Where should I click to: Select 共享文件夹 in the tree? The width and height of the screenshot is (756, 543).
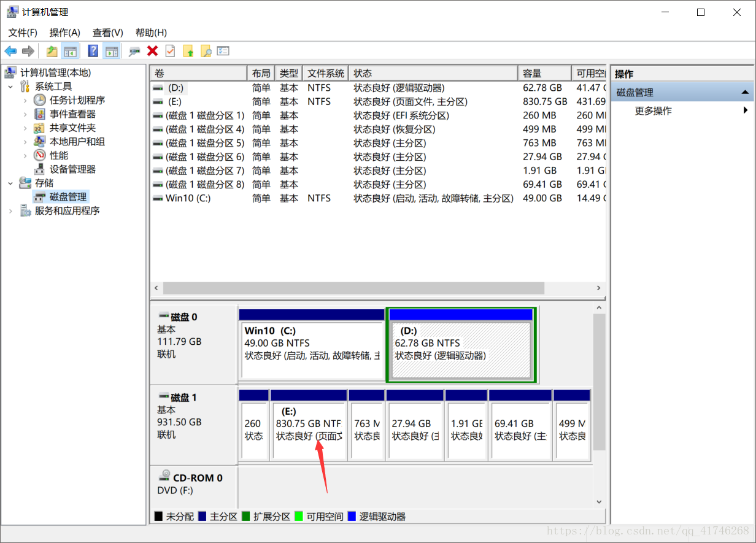pyautogui.click(x=72, y=128)
